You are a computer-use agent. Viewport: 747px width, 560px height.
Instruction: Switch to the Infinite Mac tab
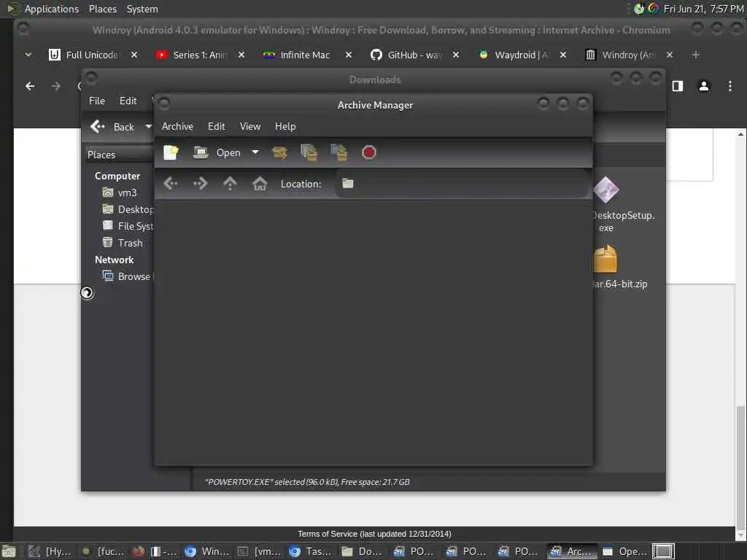click(x=296, y=55)
